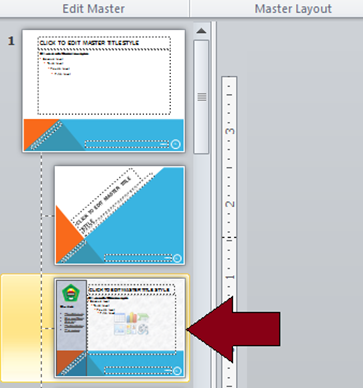Click the scroll up arrow of thumbnail pane
This screenshot has height=388, width=363.
pos(201,31)
